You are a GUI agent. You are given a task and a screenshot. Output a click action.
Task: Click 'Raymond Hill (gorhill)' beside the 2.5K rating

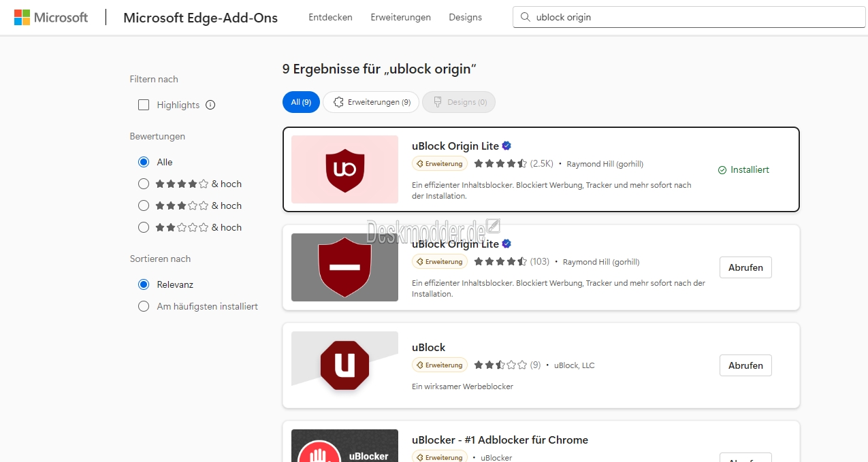605,164
